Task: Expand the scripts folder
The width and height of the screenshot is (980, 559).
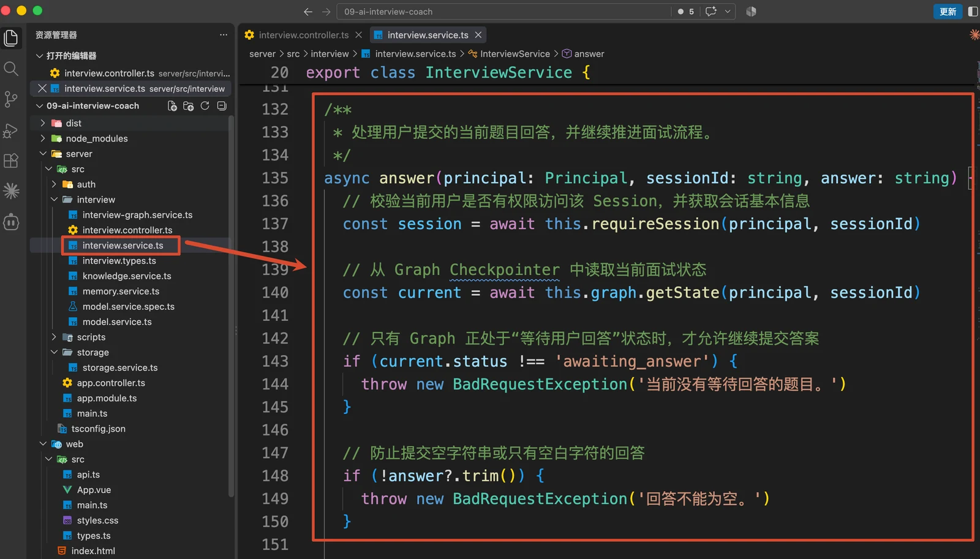Action: point(54,337)
